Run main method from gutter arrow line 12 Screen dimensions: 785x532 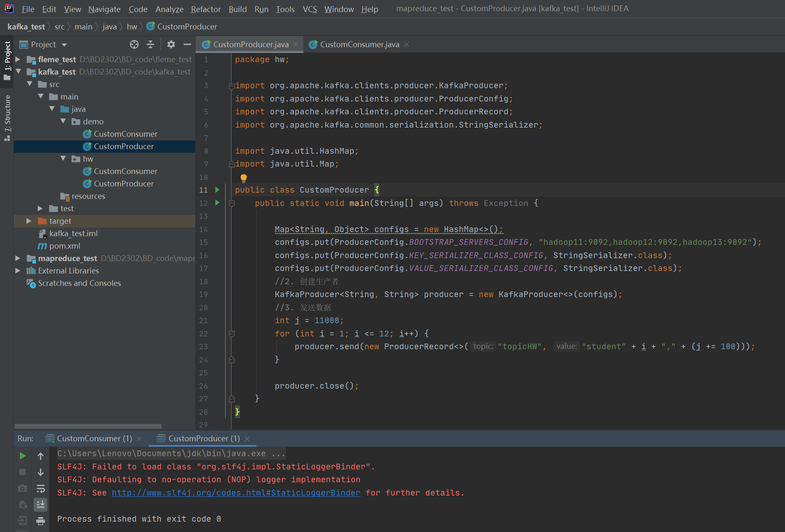coord(217,203)
